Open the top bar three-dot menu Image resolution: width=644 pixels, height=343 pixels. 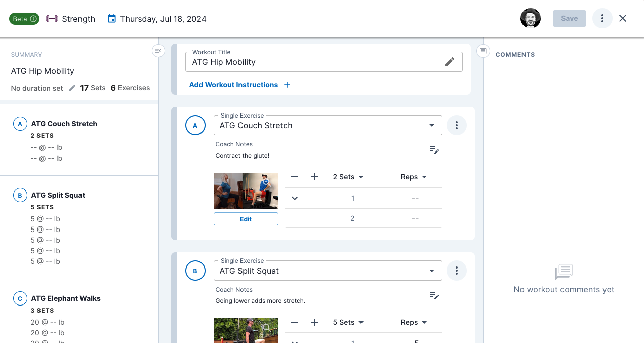pos(602,18)
